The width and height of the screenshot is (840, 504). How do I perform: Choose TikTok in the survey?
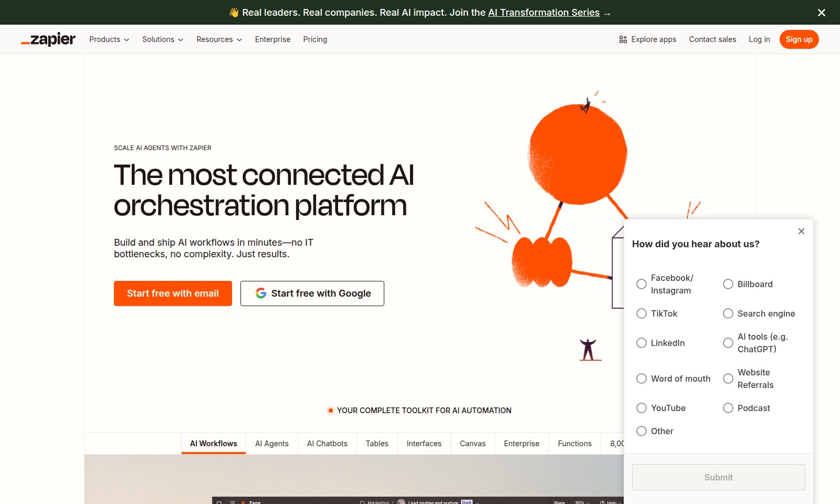click(642, 313)
